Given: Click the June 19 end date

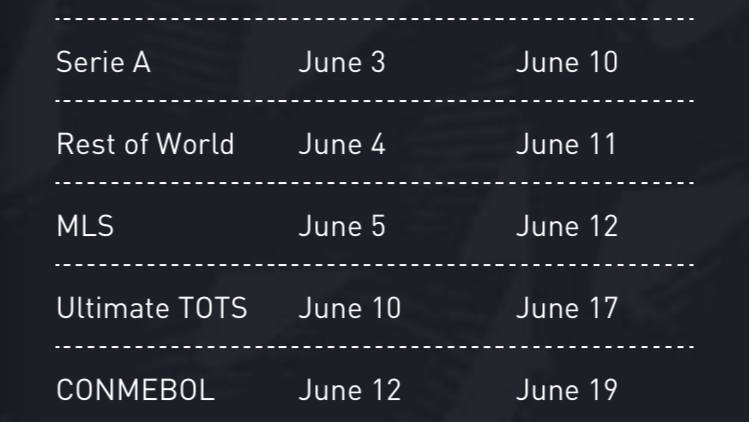Looking at the screenshot, I should click(x=567, y=390).
